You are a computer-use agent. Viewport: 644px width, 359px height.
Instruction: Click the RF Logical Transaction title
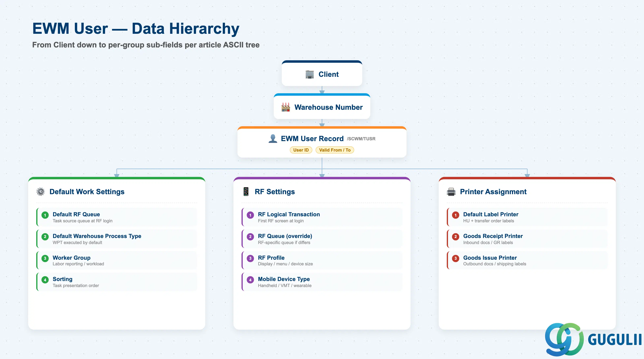coord(289,214)
